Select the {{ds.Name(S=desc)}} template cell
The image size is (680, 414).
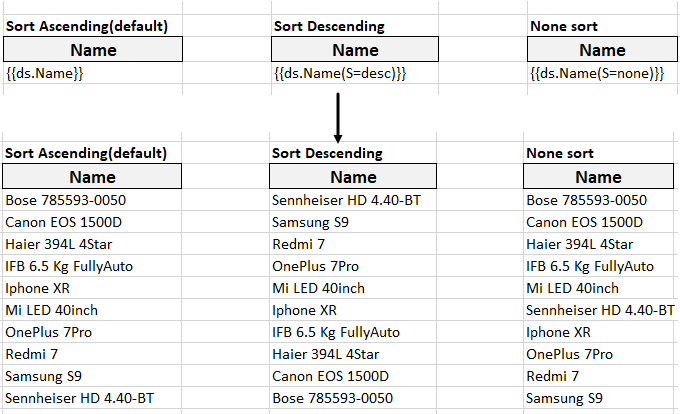pyautogui.click(x=340, y=74)
